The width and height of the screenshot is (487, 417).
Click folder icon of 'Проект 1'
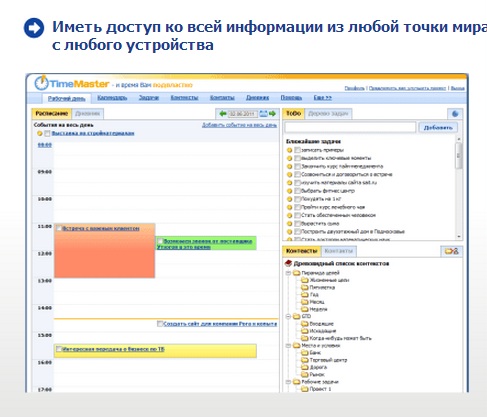(304, 389)
